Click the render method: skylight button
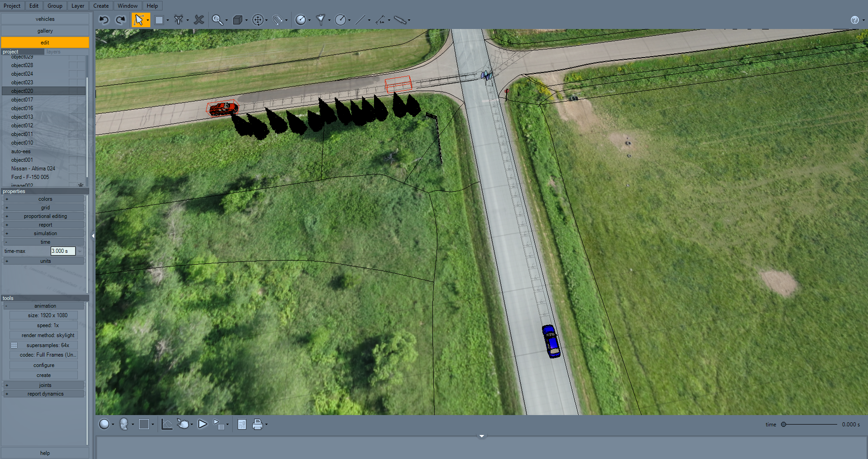Viewport: 868px width, 459px height. point(43,335)
